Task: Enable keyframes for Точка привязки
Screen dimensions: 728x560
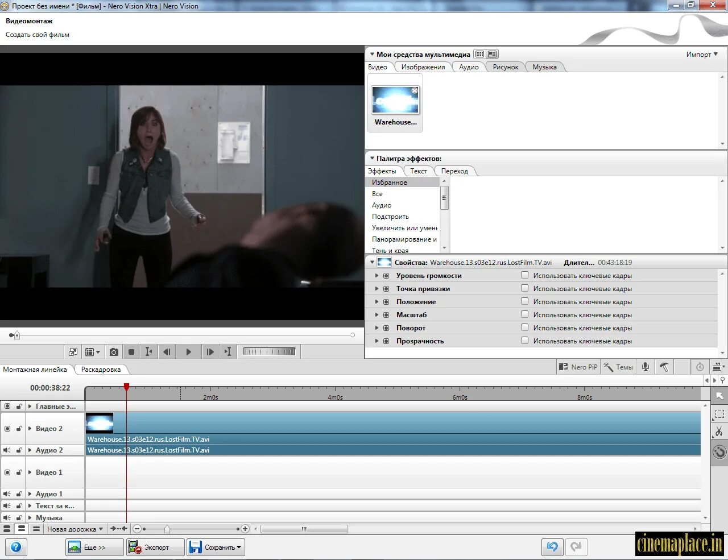Action: tap(524, 288)
